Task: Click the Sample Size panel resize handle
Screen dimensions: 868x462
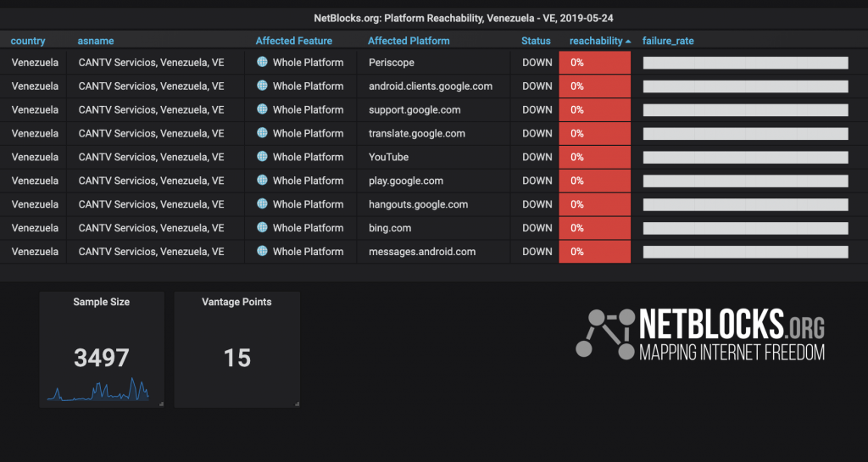Action: (x=161, y=404)
